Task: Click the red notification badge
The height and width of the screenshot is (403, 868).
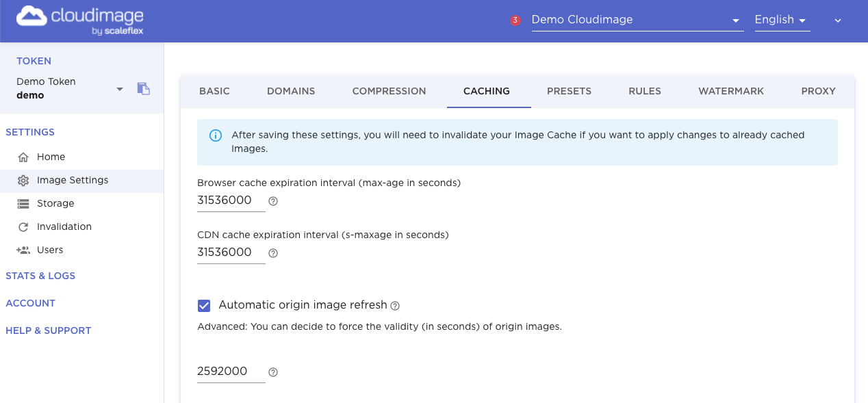Action: tap(515, 21)
